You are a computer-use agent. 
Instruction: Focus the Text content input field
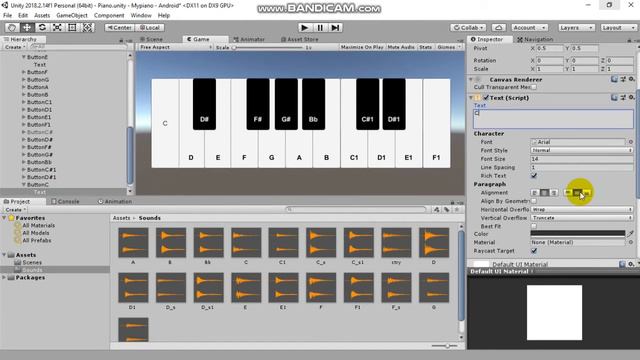click(553, 119)
